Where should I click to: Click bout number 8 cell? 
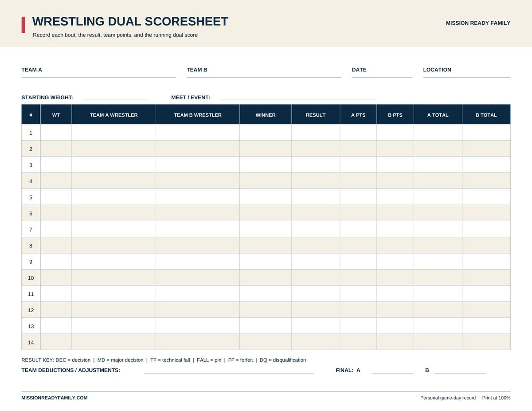(31, 245)
